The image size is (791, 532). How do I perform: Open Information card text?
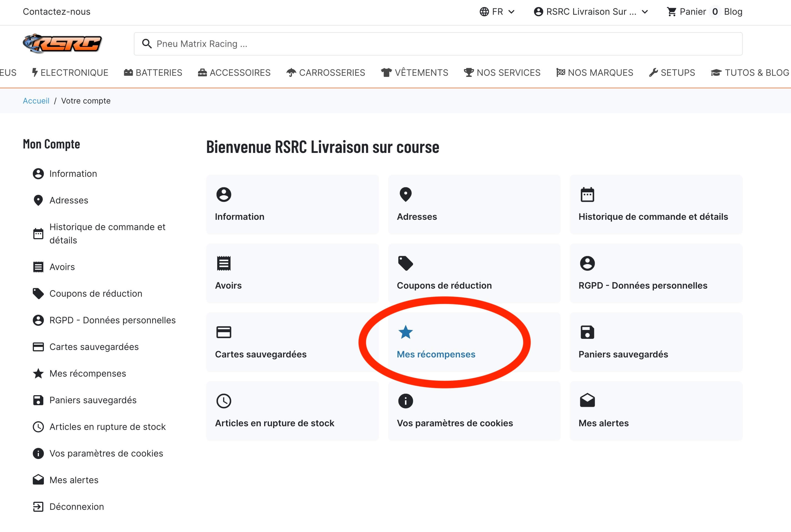(240, 217)
